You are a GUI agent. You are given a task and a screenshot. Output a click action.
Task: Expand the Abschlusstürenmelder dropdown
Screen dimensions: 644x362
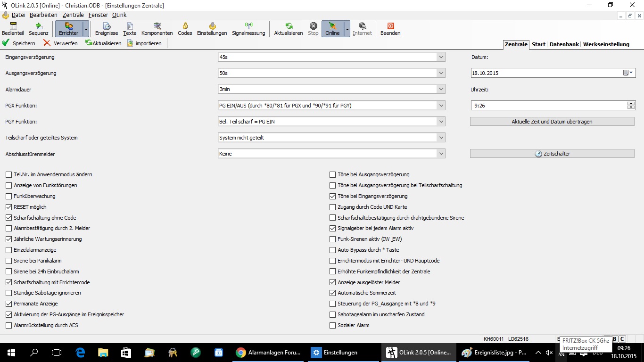[x=441, y=154]
